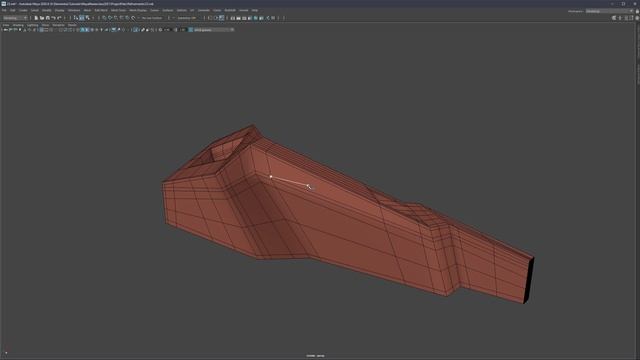Open a scene file icon
The width and height of the screenshot is (640, 360).
click(42, 18)
